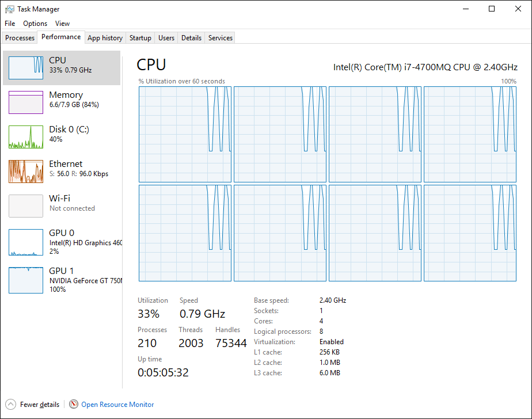Open the Services tab
Image resolution: width=532 pixels, height=419 pixels.
tap(221, 38)
